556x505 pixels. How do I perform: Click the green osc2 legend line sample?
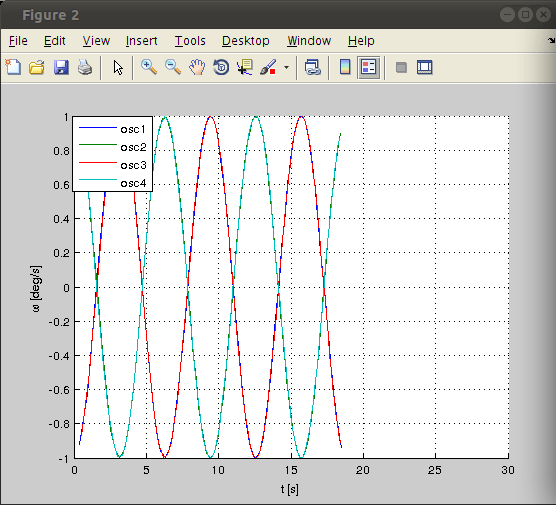(98, 145)
